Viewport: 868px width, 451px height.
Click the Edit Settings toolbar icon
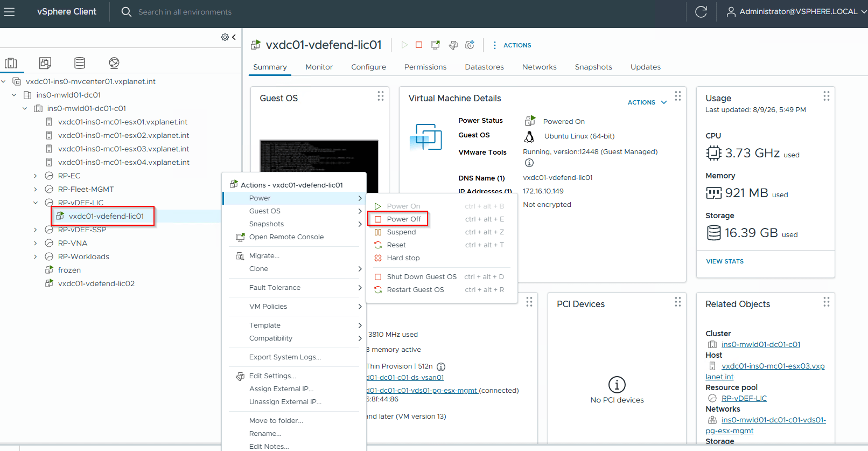453,45
